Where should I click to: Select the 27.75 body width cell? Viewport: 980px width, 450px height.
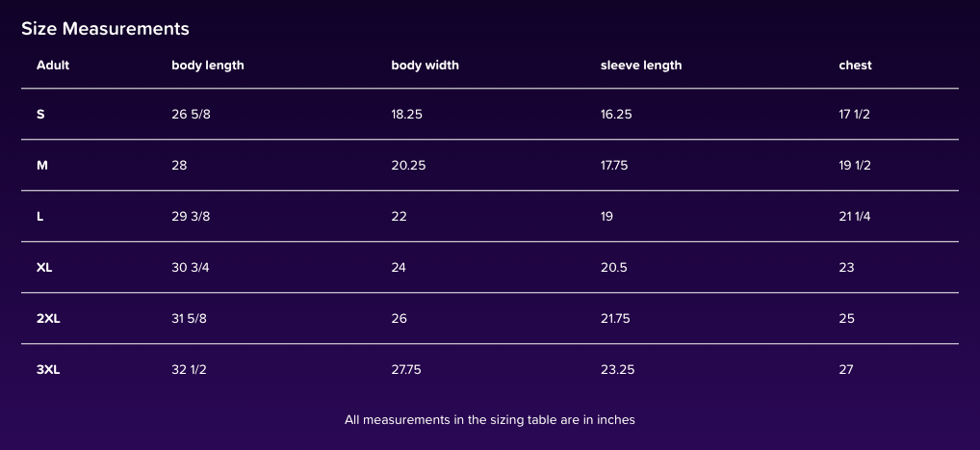(405, 369)
